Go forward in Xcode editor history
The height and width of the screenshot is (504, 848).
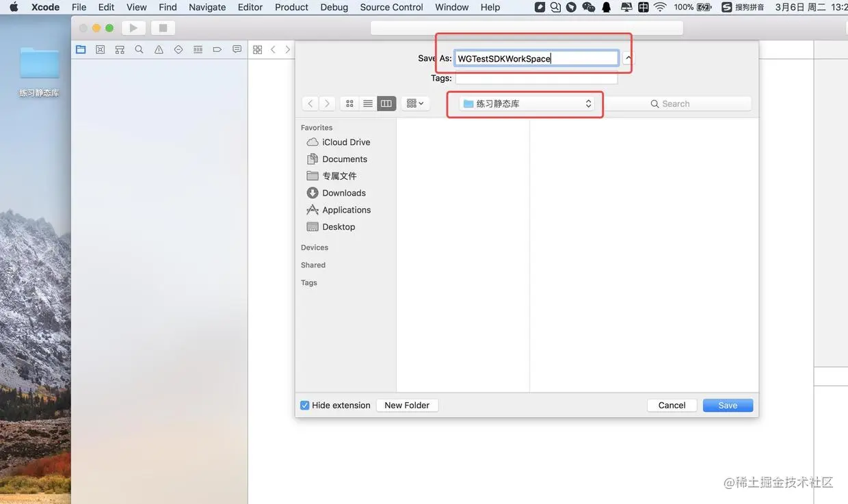(287, 49)
